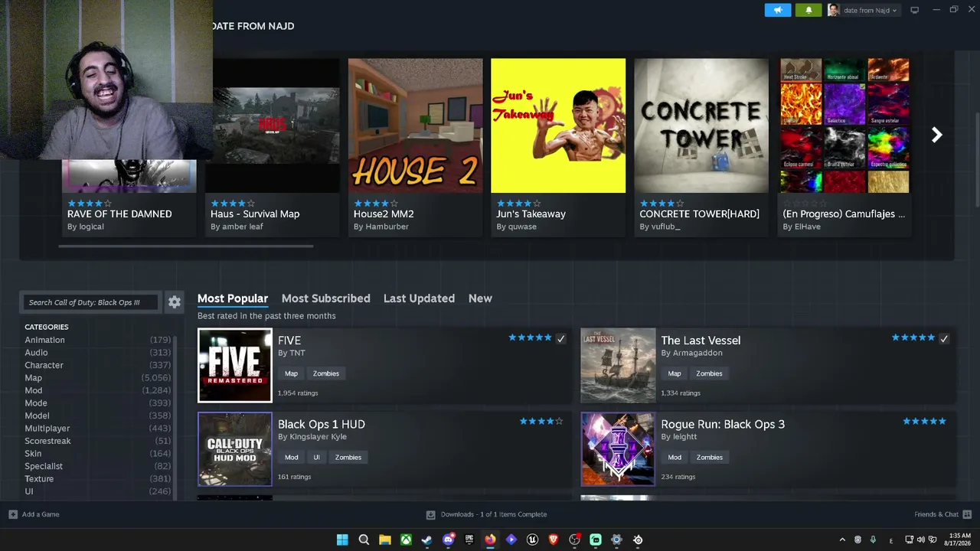Open the Camuflajes carousel card
This screenshot has height=551, width=980.
point(844,147)
